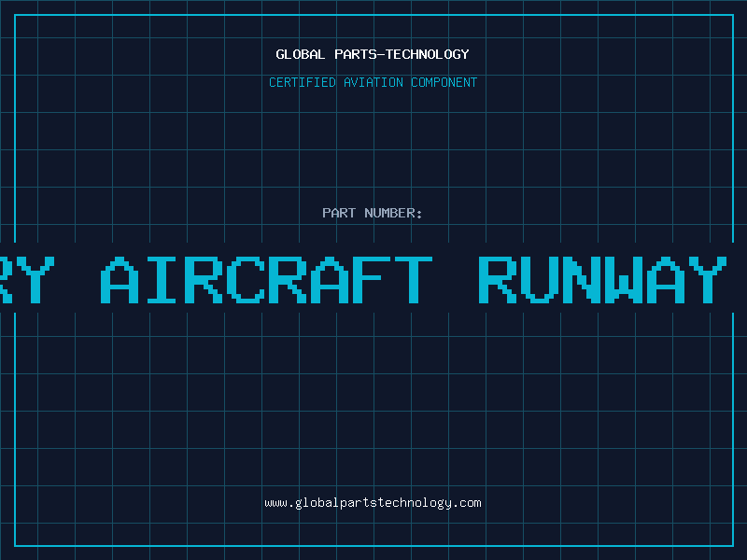Click the CERTIFIED AVIATION COMPONENT subtitle
The width and height of the screenshot is (747, 560).
tap(373, 82)
